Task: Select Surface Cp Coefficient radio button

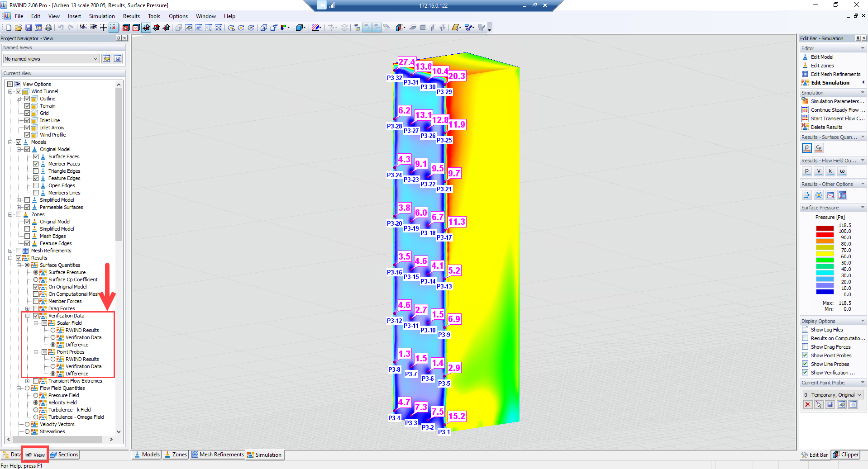Action: (x=36, y=280)
